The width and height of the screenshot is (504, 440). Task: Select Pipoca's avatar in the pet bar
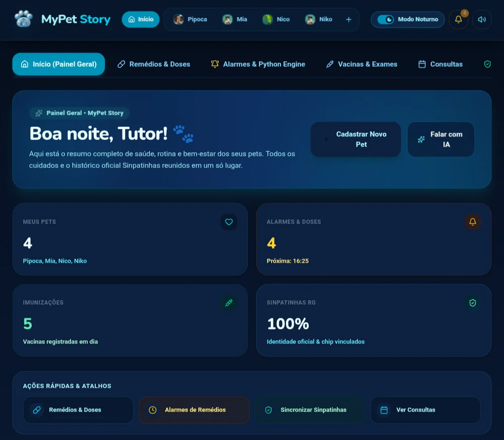178,19
